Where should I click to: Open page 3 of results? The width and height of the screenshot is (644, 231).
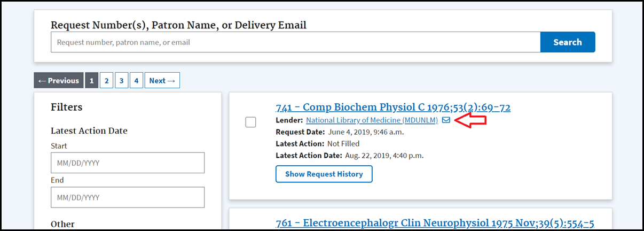(x=122, y=81)
